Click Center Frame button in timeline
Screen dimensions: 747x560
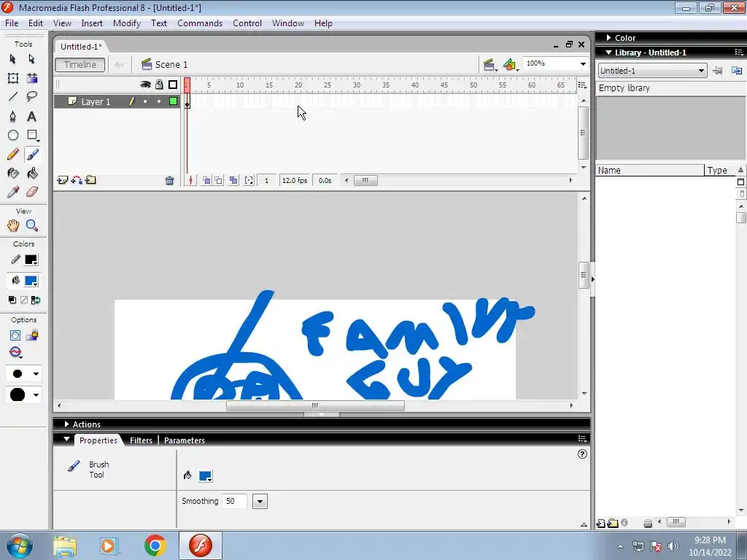pos(190,181)
